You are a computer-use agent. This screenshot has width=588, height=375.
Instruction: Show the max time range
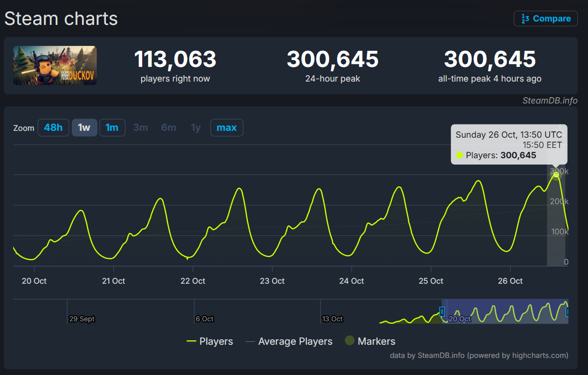click(227, 128)
